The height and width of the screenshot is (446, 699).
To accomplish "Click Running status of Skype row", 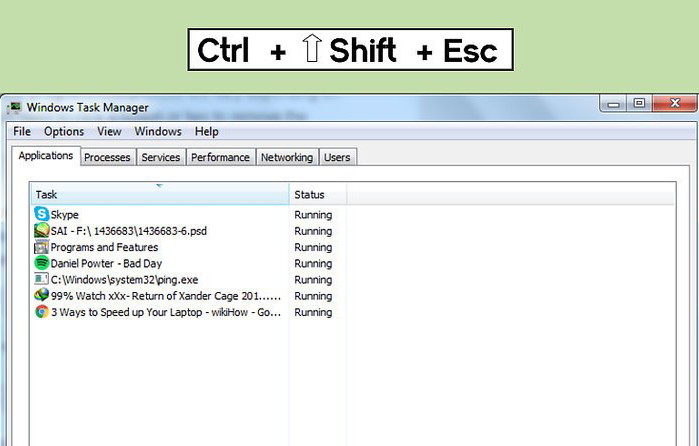I will pos(313,215).
